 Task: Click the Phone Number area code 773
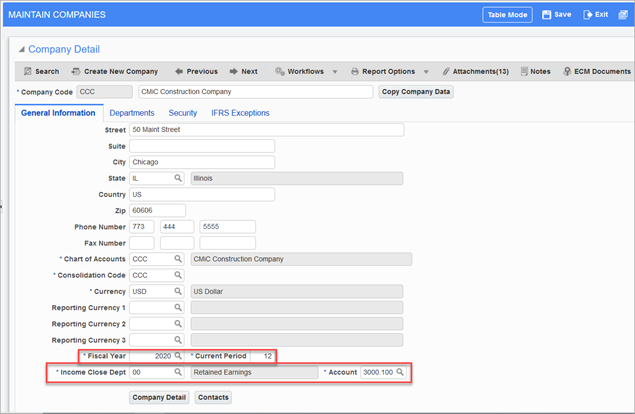point(142,226)
